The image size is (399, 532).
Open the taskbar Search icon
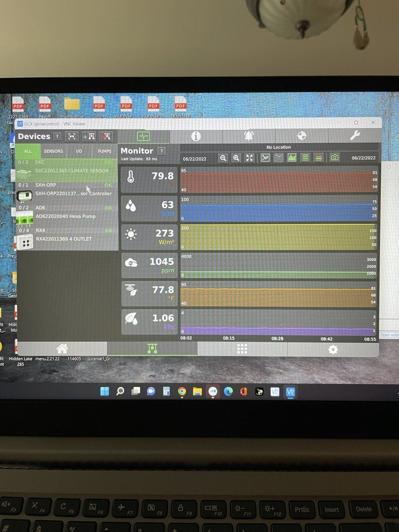[120, 391]
